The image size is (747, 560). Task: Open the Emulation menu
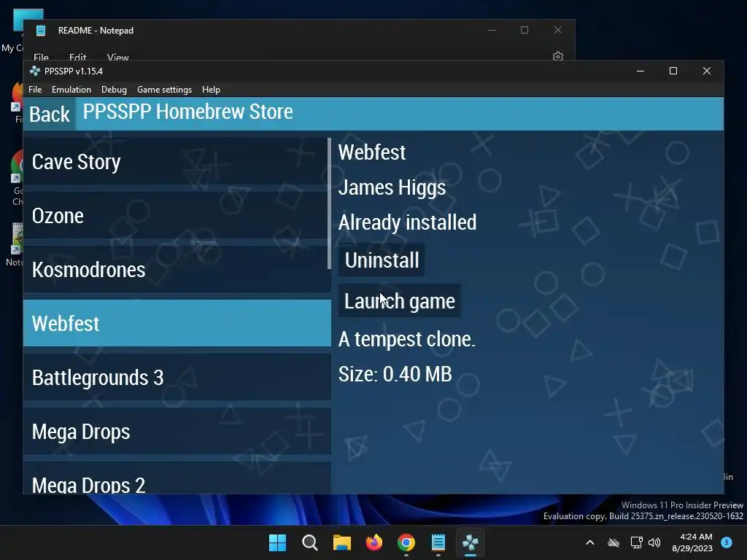click(x=71, y=90)
